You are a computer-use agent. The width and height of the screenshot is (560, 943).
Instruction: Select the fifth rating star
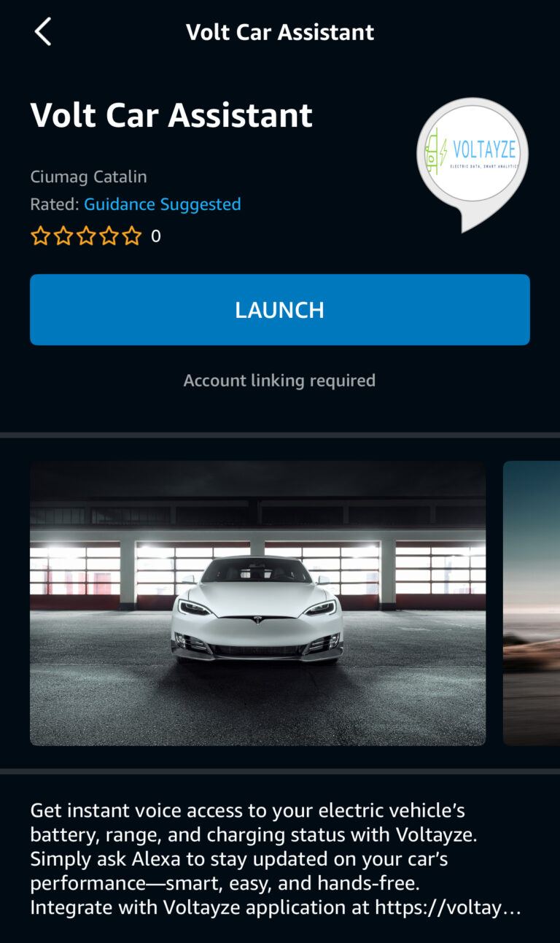(x=131, y=236)
